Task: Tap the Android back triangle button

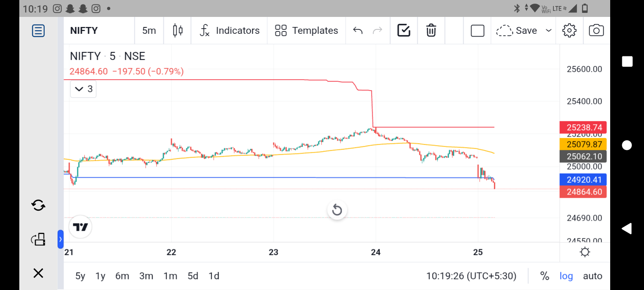Action: [627, 228]
